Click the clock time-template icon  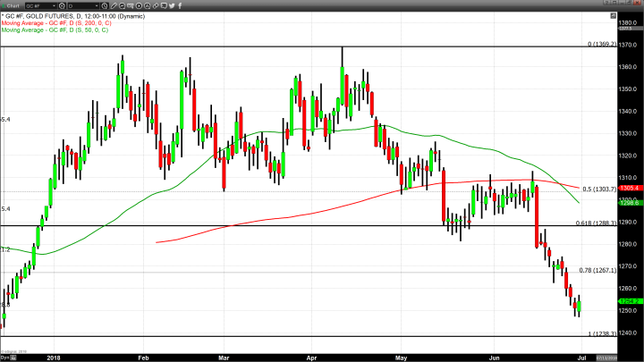pyautogui.click(x=105, y=5)
